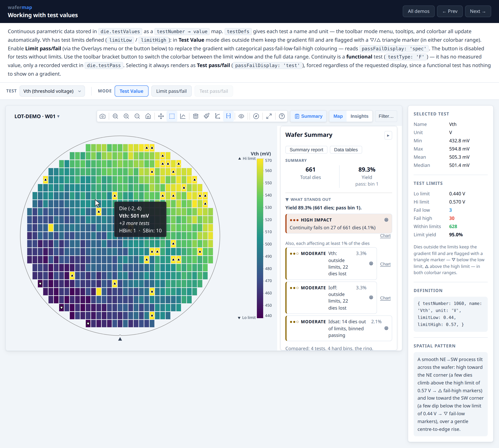Open the Summary report tab
Viewport: 499px width, 448px height.
[x=306, y=150]
